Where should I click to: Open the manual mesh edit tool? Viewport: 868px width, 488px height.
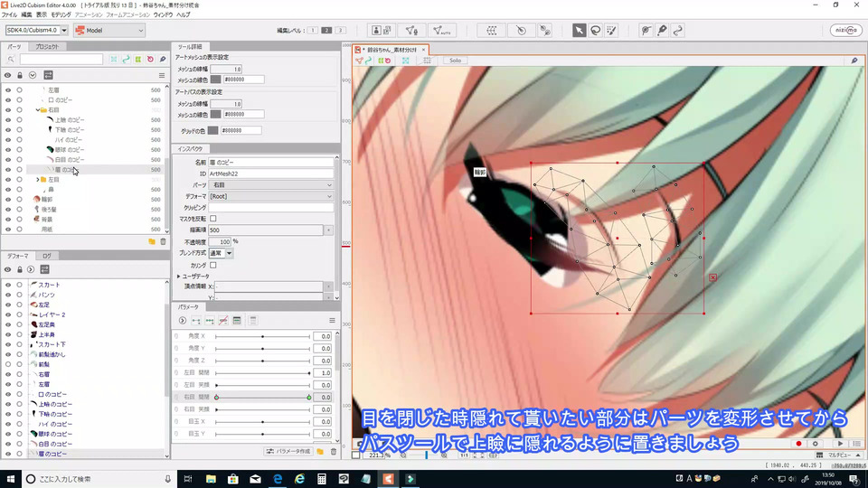411,31
